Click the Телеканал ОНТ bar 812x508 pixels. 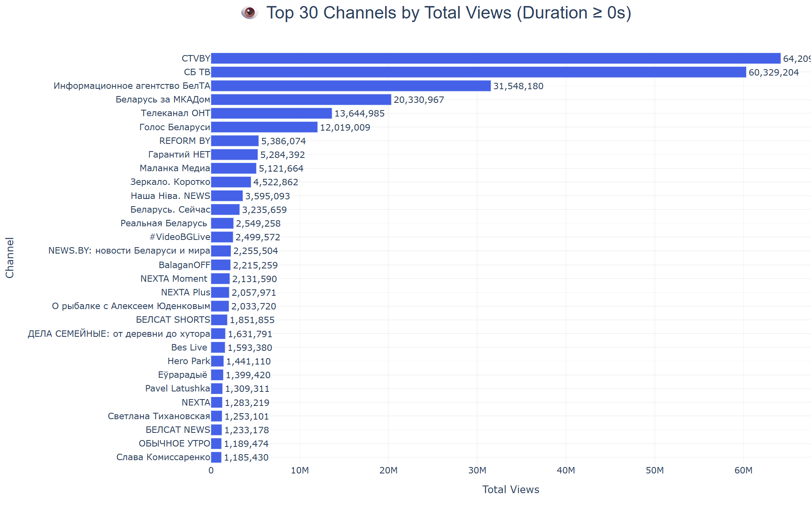click(271, 113)
